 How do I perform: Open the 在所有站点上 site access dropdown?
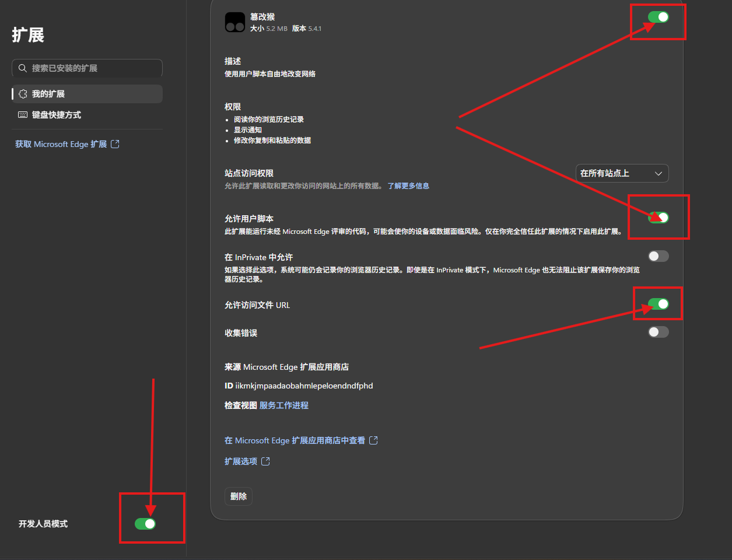click(x=622, y=173)
